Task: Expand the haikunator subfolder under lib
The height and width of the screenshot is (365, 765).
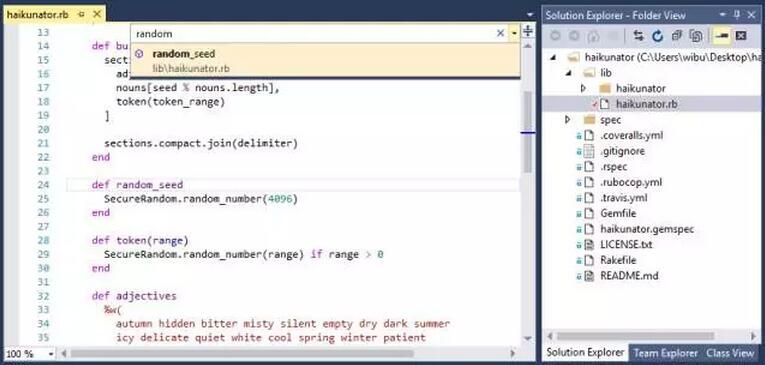Action: [584, 88]
